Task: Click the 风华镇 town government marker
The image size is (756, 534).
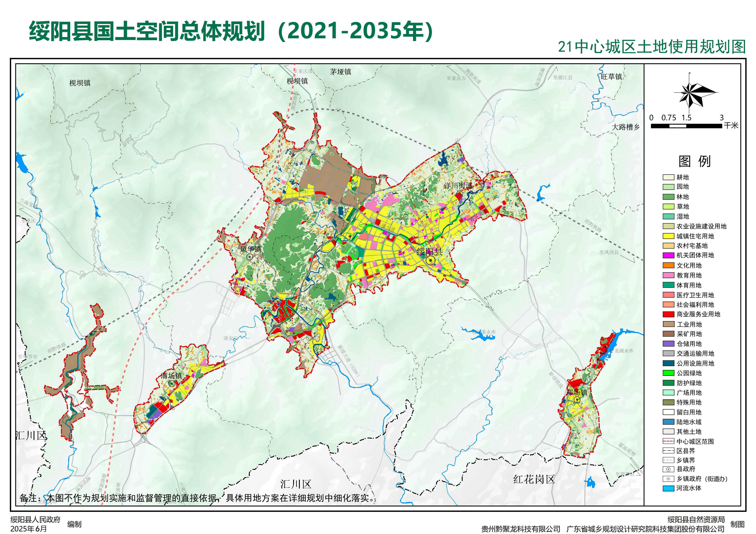Action: point(250,257)
